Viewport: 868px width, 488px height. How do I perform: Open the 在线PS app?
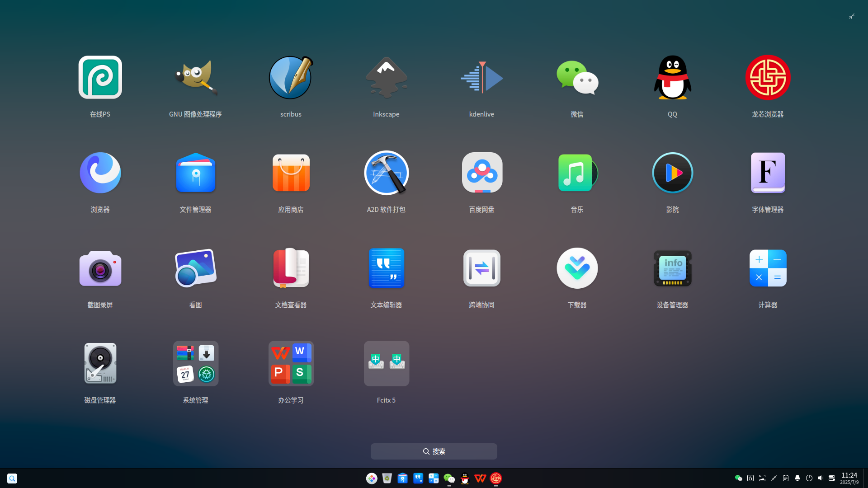[x=100, y=78]
